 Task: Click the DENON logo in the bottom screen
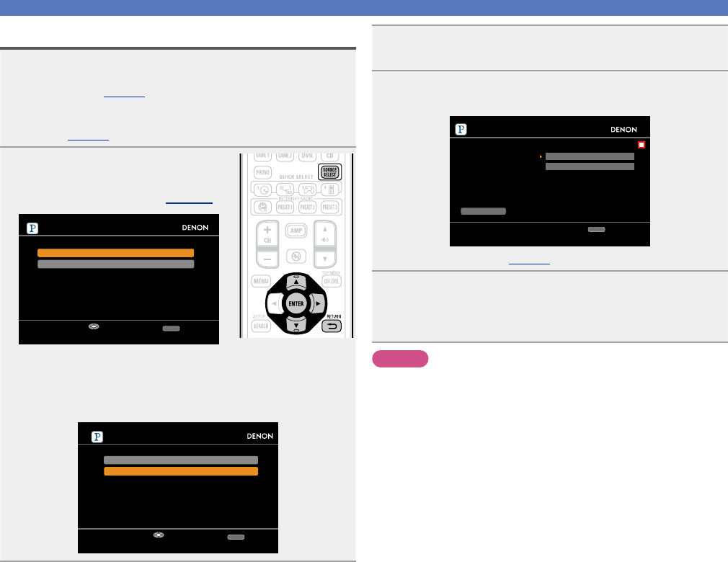click(x=260, y=436)
